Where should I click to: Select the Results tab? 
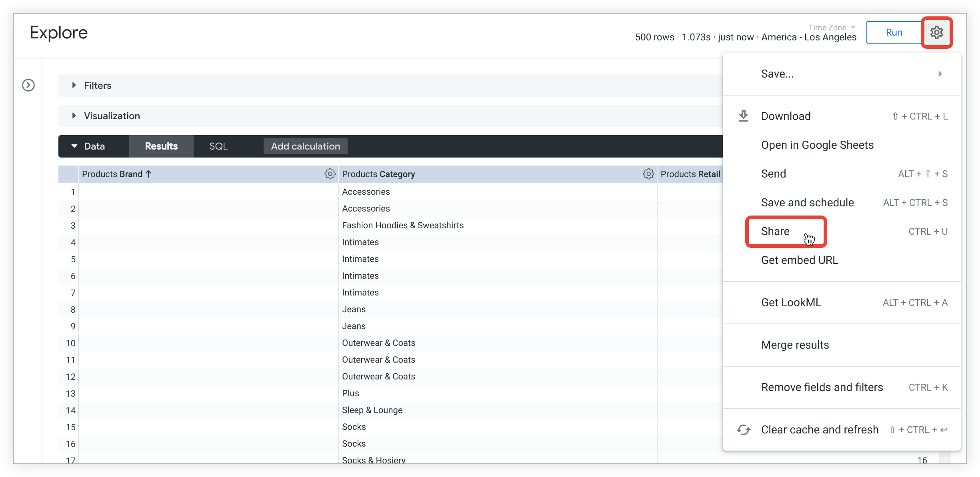161,146
